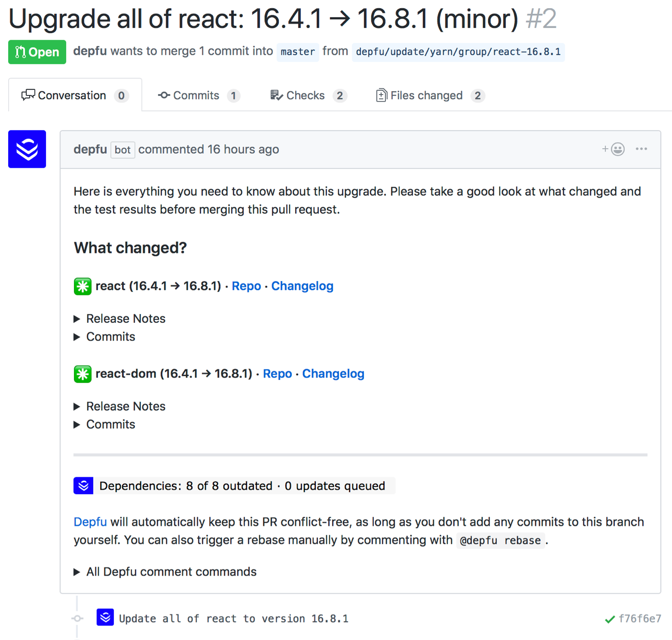The image size is (672, 640).
Task: Click the master branch label
Action: point(298,52)
